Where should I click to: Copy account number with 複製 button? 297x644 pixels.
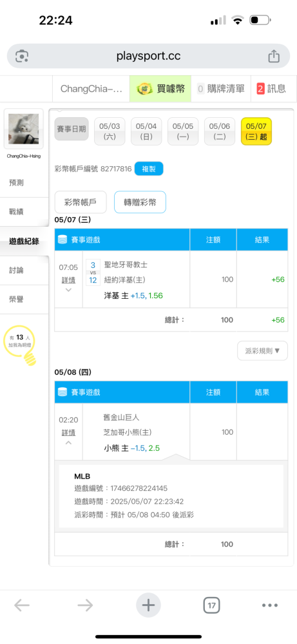(149, 169)
